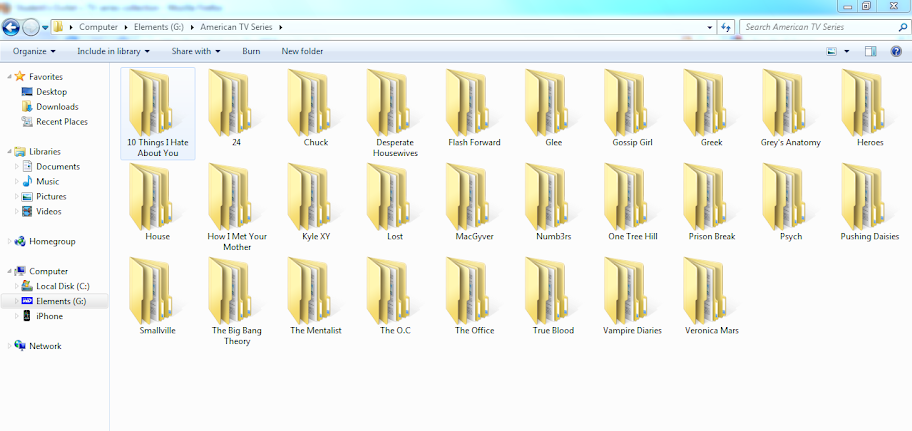Click American TV Series breadcrumb
The image size is (912, 431).
(236, 27)
